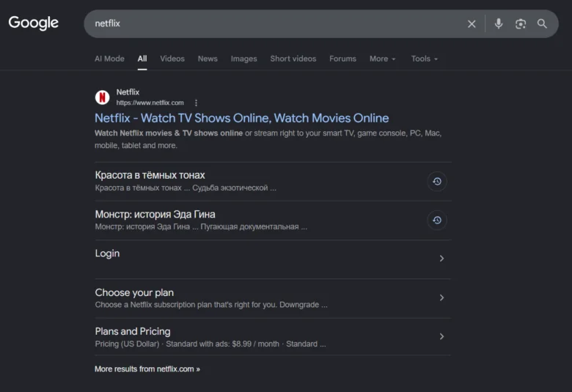Open Netflix - Watch TV Shows Online result
Screen dimensions: 572x392
point(241,118)
